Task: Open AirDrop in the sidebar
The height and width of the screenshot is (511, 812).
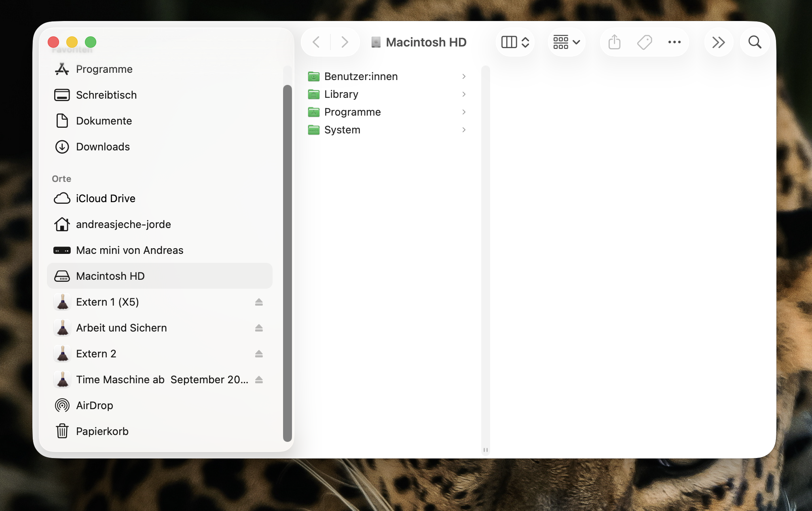Action: 94,405
